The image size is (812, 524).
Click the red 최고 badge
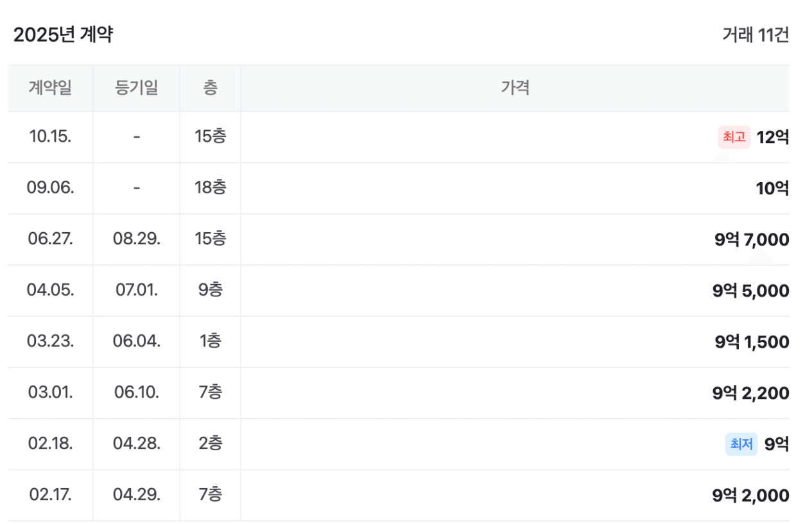pyautogui.click(x=734, y=137)
